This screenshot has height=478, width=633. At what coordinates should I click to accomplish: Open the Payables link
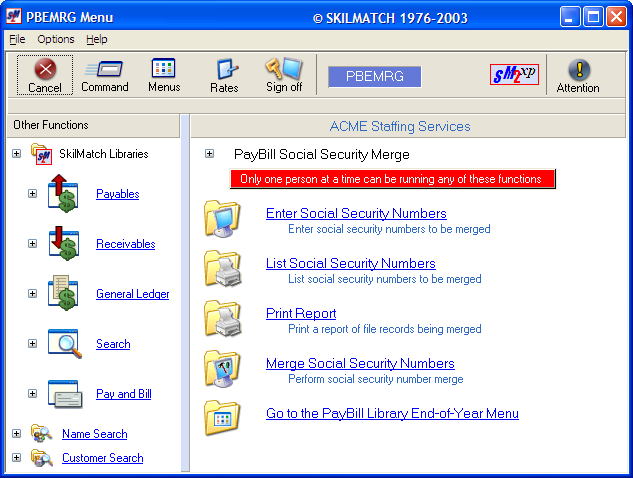[117, 194]
